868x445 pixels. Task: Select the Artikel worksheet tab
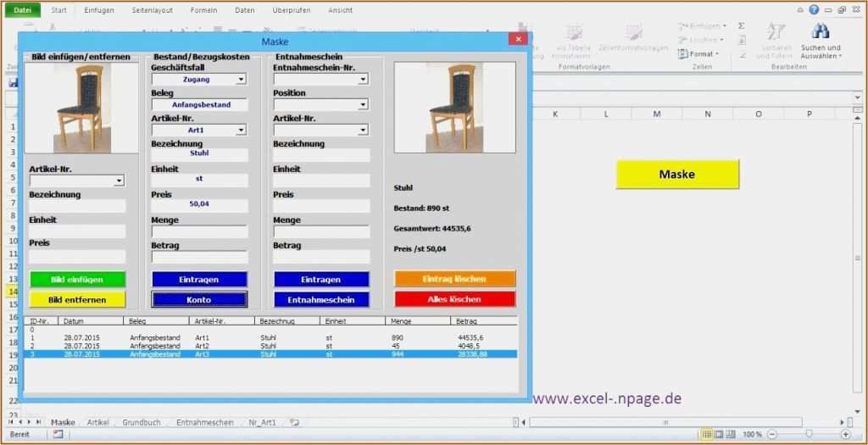click(98, 422)
